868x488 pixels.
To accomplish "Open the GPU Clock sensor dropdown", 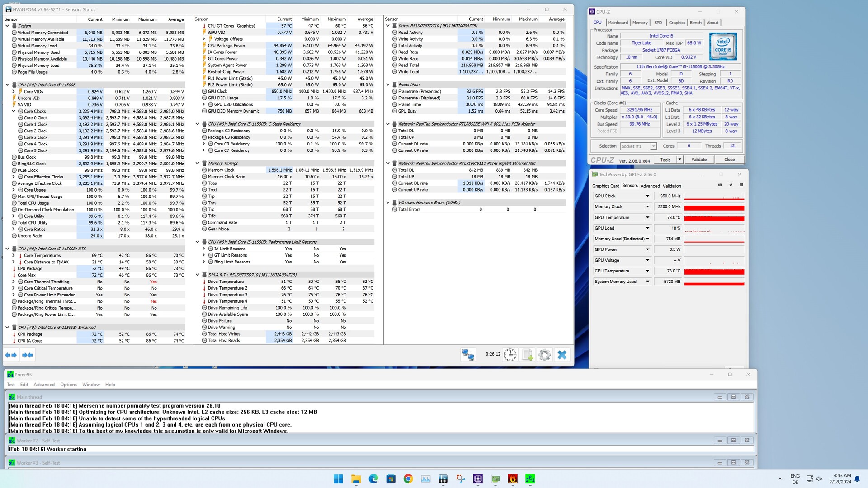I will (x=647, y=196).
